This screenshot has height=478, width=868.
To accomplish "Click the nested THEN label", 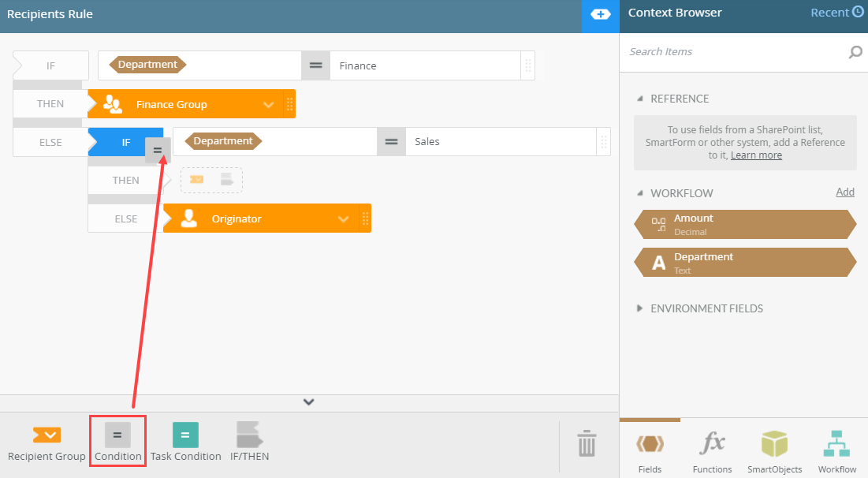I will (x=125, y=180).
